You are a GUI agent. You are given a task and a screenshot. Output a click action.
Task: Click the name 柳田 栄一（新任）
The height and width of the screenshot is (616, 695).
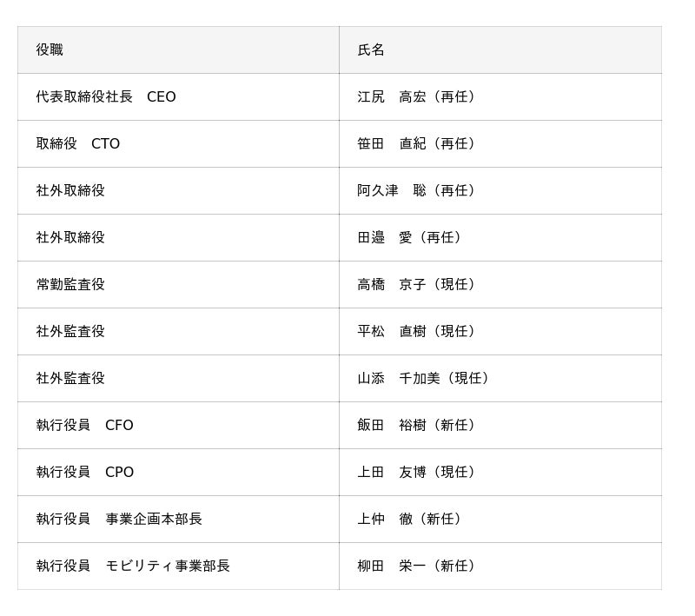click(x=419, y=566)
